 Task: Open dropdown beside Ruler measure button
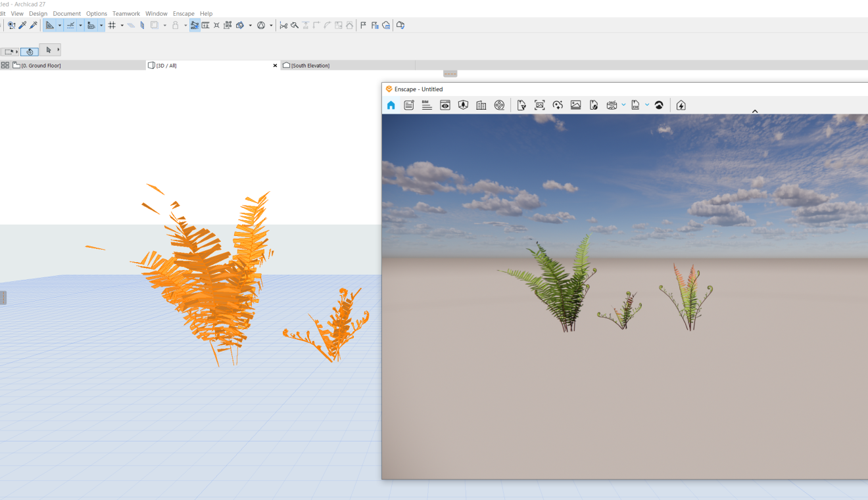(101, 25)
